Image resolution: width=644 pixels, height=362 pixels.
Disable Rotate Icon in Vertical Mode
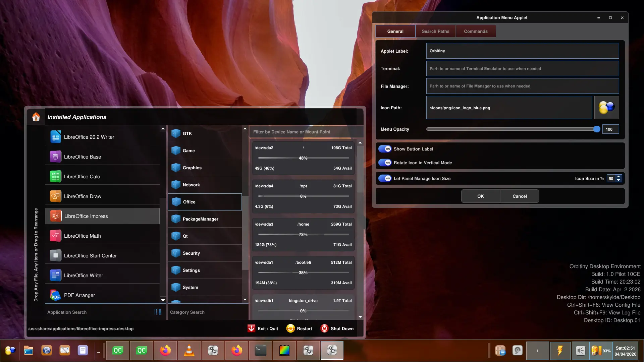(385, 163)
